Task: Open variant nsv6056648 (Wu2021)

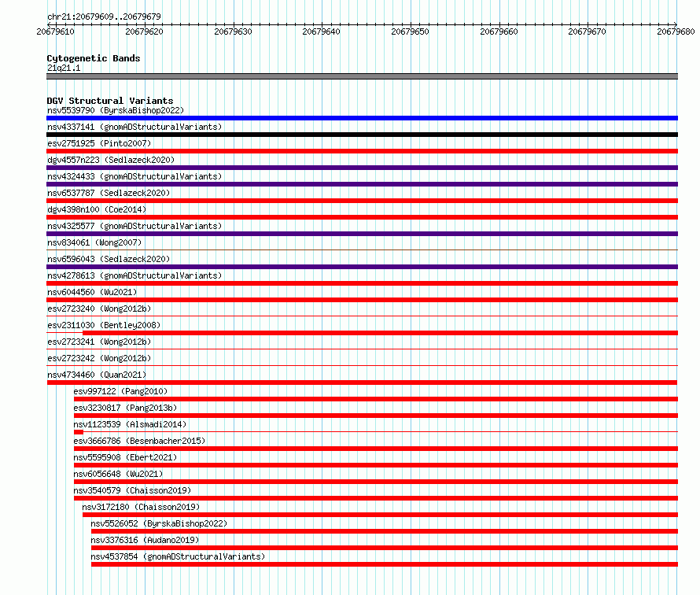Action: [x=118, y=474]
